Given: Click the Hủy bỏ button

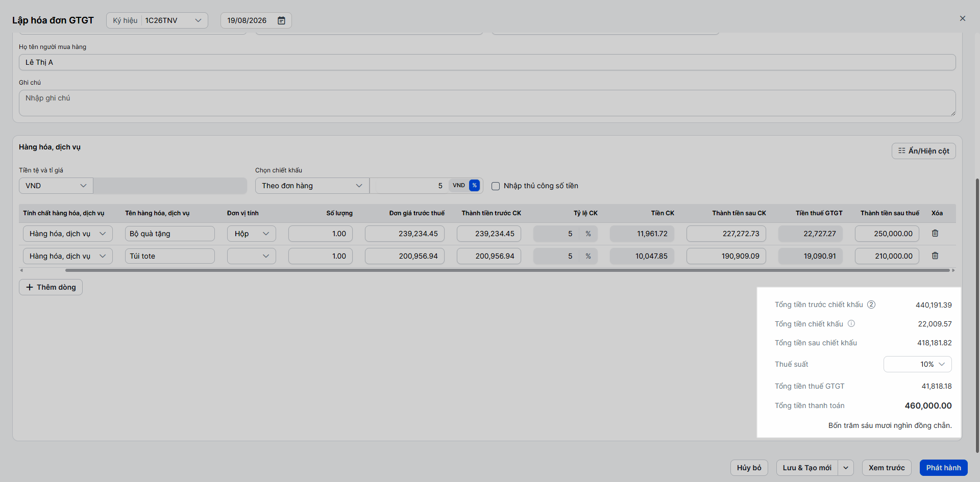Looking at the screenshot, I should click(x=749, y=468).
